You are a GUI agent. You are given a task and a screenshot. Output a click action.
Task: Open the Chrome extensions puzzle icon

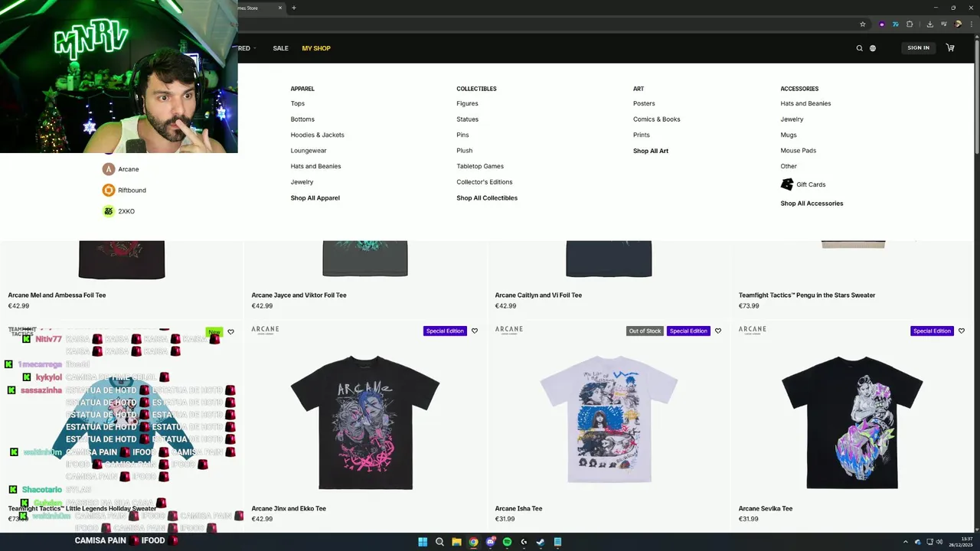point(910,24)
